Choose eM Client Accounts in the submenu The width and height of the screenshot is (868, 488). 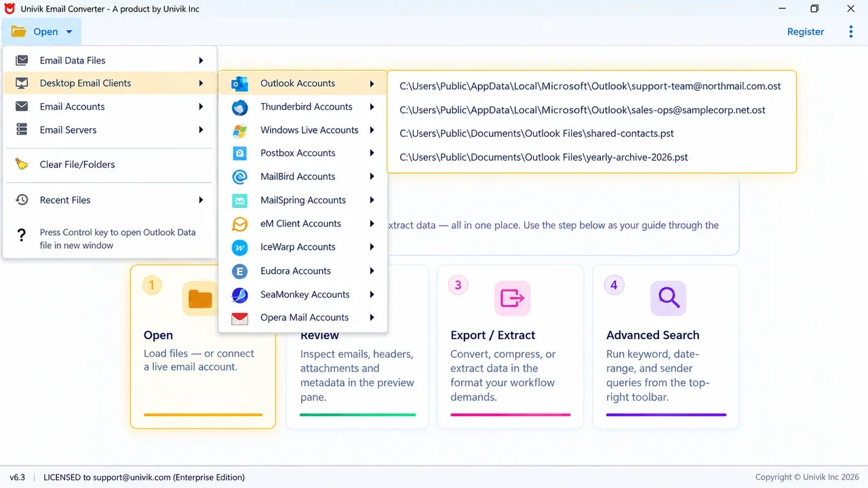(302, 224)
